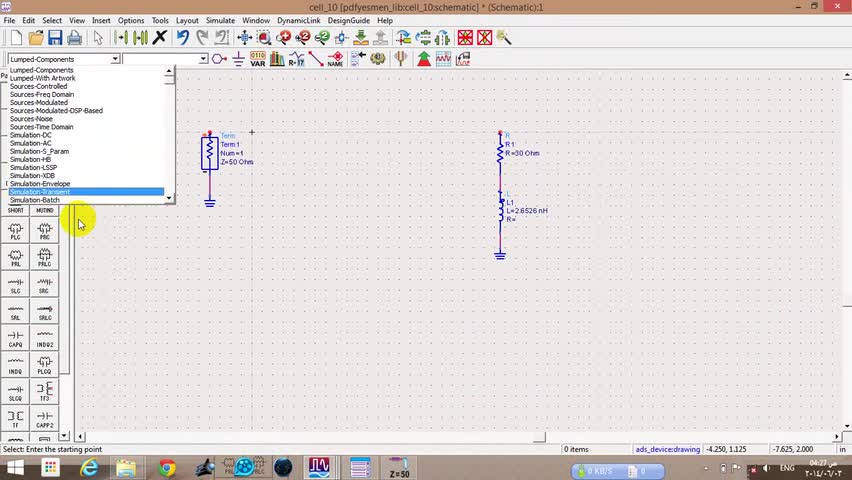Choose Simulation-DC from the list

(x=86, y=135)
